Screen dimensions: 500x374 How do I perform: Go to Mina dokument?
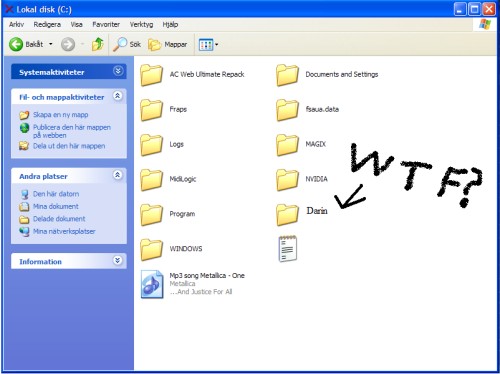click(56, 206)
